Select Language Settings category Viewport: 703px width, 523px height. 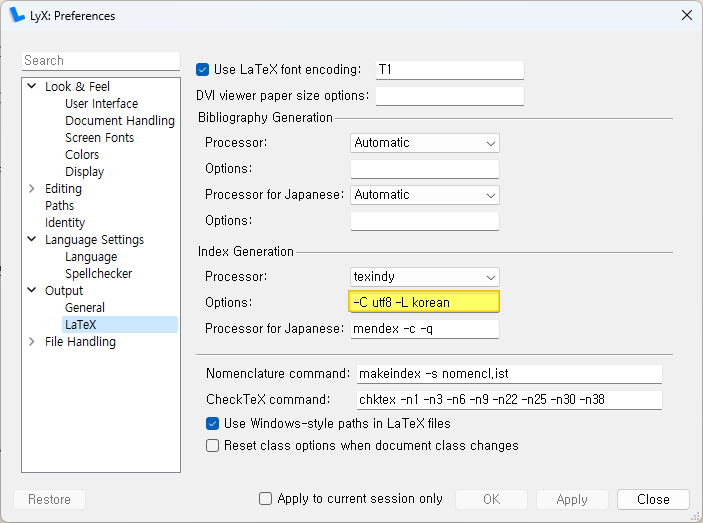tap(94, 240)
